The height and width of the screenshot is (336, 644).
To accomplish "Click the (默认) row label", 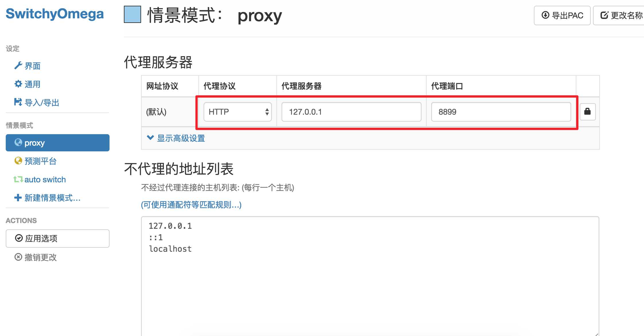I will (x=156, y=112).
